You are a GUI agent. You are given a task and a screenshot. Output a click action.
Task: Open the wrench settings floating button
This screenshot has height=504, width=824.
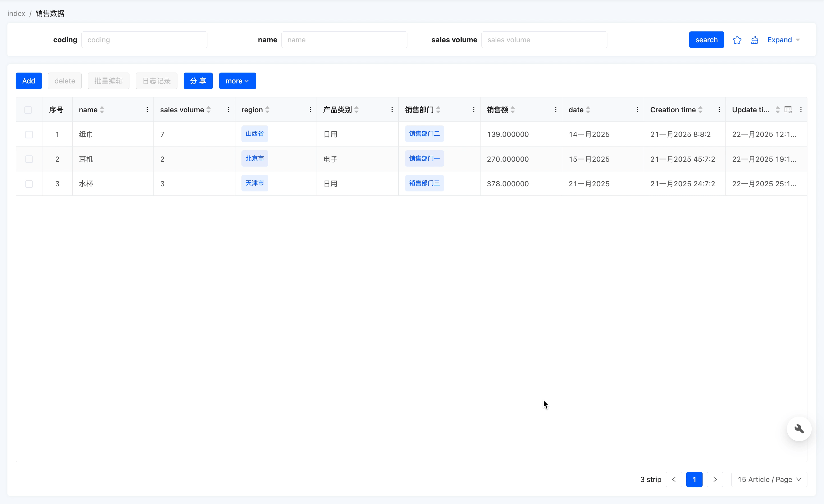(x=799, y=429)
